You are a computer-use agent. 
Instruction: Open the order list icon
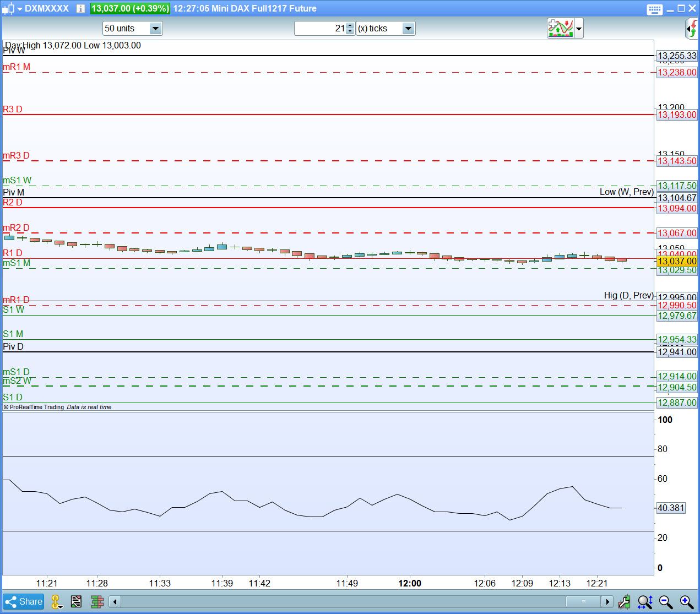coord(76,602)
